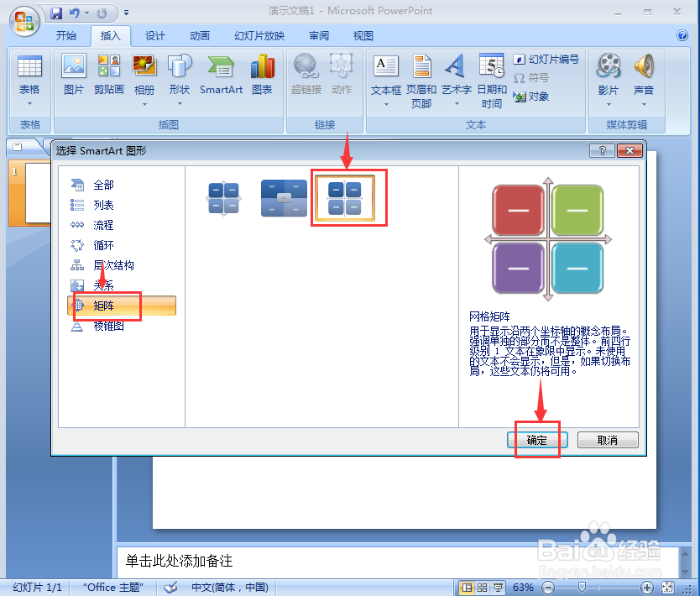Expand the 声音 dropdown arrow
This screenshot has width=700, height=596.
click(x=643, y=104)
